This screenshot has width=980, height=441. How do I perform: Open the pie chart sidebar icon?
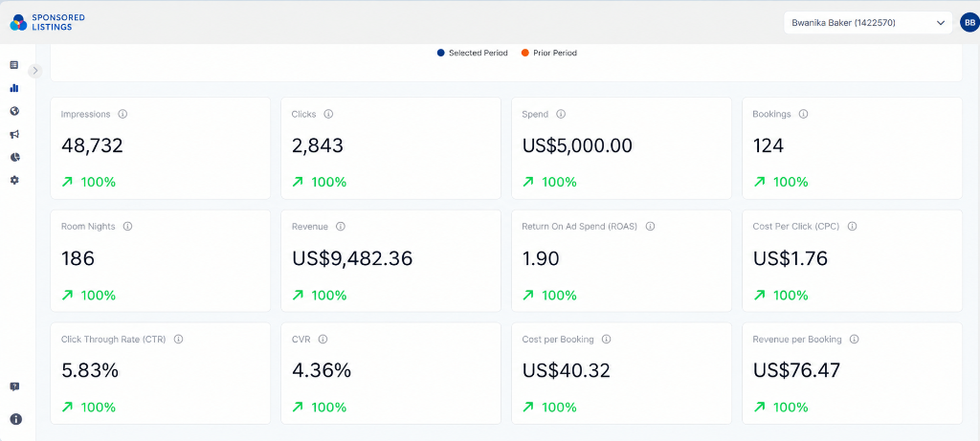(14, 157)
